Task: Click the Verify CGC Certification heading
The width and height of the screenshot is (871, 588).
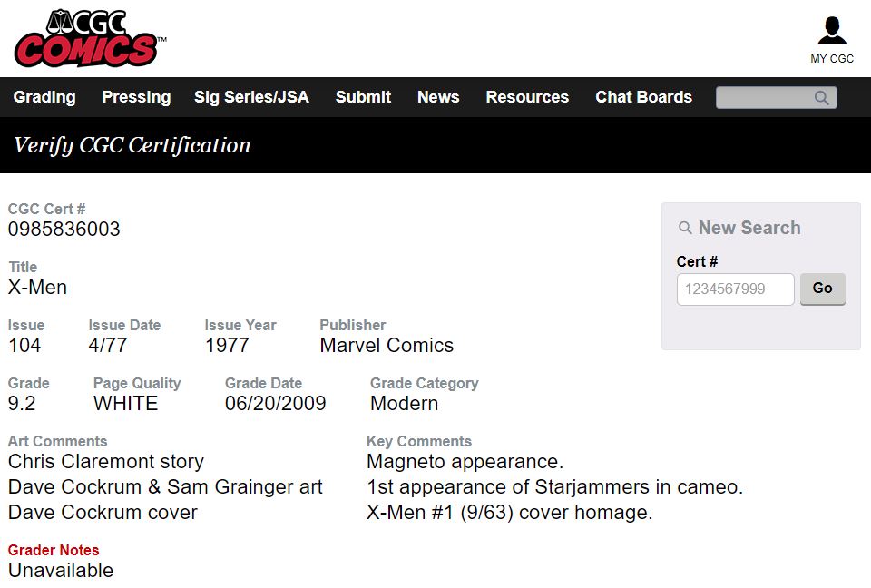Action: [x=132, y=145]
